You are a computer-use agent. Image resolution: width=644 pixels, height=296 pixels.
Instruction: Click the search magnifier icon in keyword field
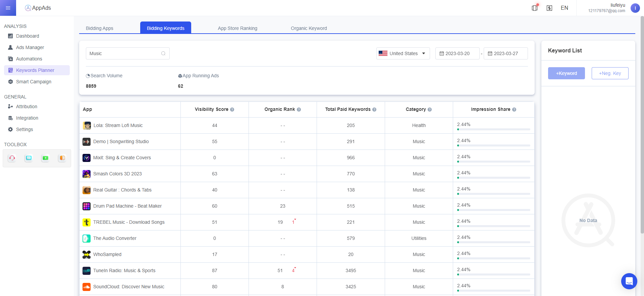point(163,53)
